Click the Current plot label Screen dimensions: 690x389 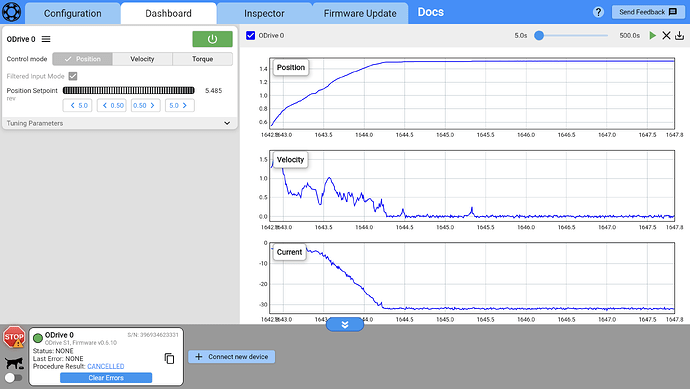tap(289, 252)
